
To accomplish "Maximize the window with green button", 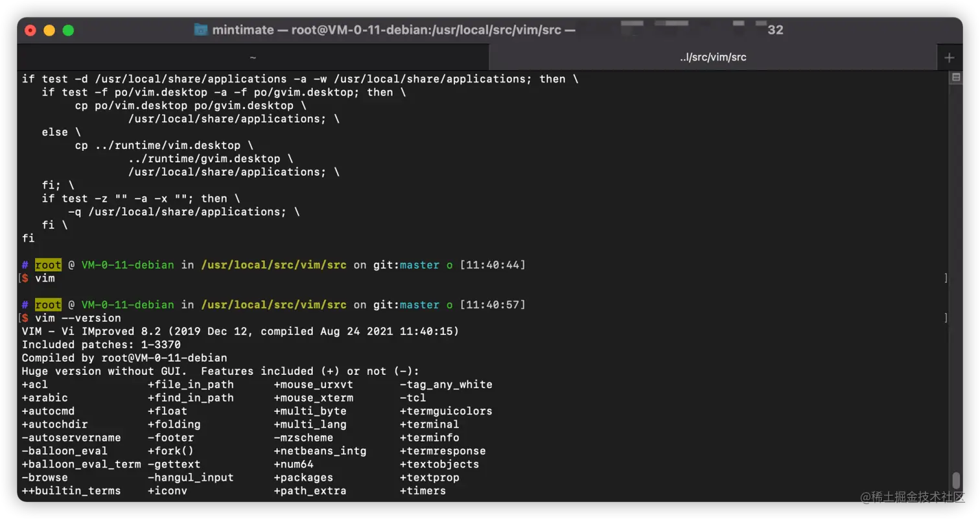I will click(x=68, y=30).
